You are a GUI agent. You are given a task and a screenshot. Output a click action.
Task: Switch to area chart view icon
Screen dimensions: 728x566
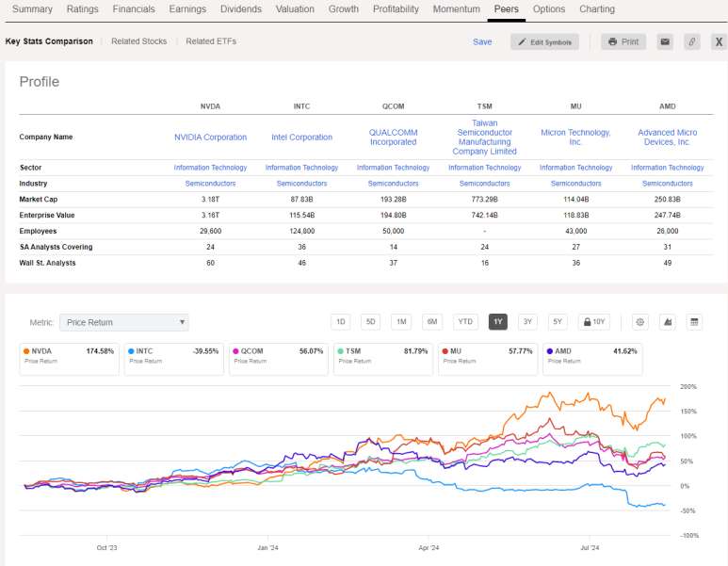pos(668,322)
